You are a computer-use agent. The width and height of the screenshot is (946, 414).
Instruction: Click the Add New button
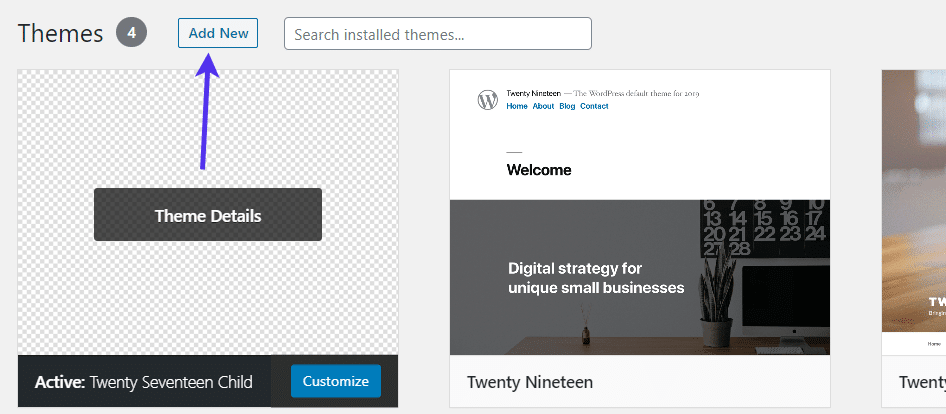[218, 33]
